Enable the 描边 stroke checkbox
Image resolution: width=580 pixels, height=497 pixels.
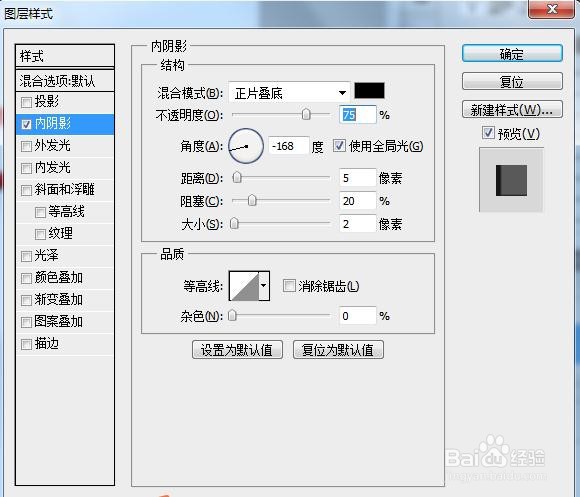tap(26, 344)
